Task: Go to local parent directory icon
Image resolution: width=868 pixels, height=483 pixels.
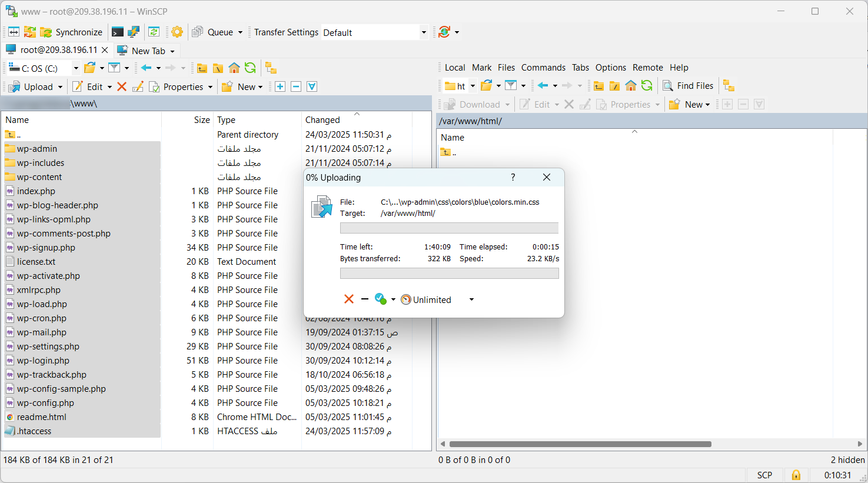Action: (202, 68)
